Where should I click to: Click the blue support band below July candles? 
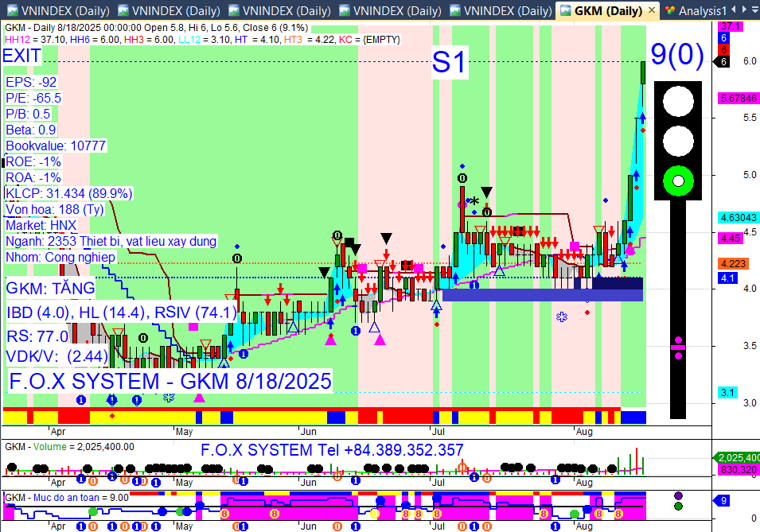pos(543,294)
